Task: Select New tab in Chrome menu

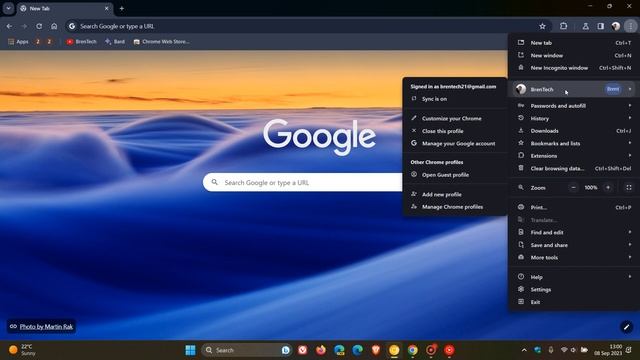Action: point(574,43)
